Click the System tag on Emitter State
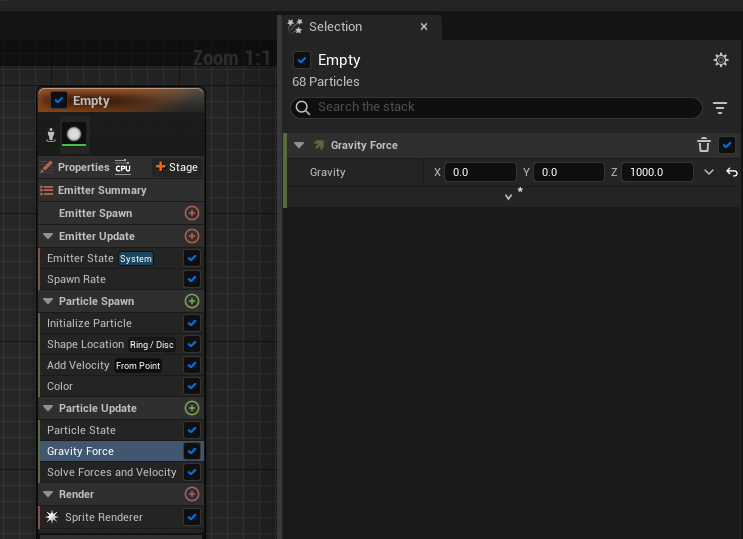Image resolution: width=743 pixels, height=539 pixels. (x=136, y=258)
